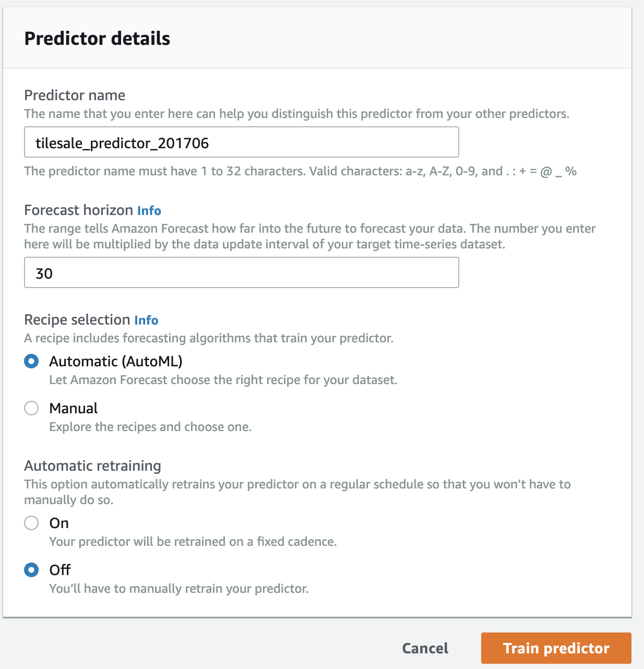This screenshot has height=669, width=644.
Task: Click the 'Predictor name' field label
Action: coord(75,95)
